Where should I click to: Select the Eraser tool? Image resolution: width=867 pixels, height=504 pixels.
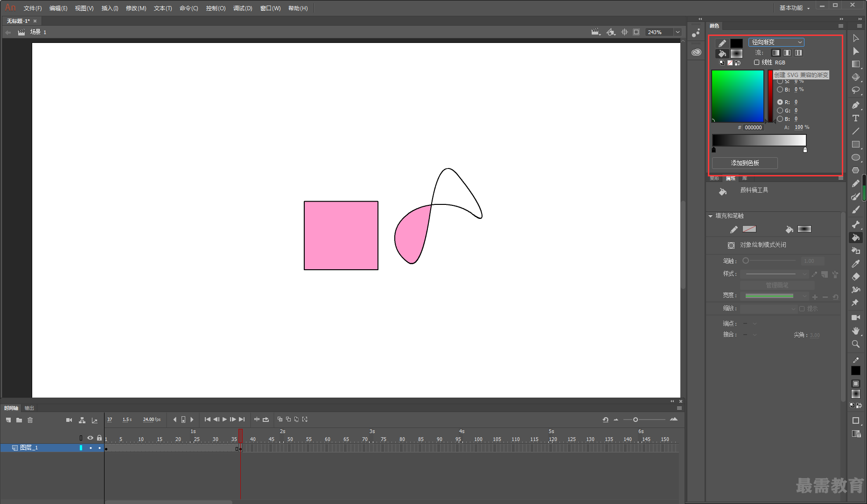(856, 277)
